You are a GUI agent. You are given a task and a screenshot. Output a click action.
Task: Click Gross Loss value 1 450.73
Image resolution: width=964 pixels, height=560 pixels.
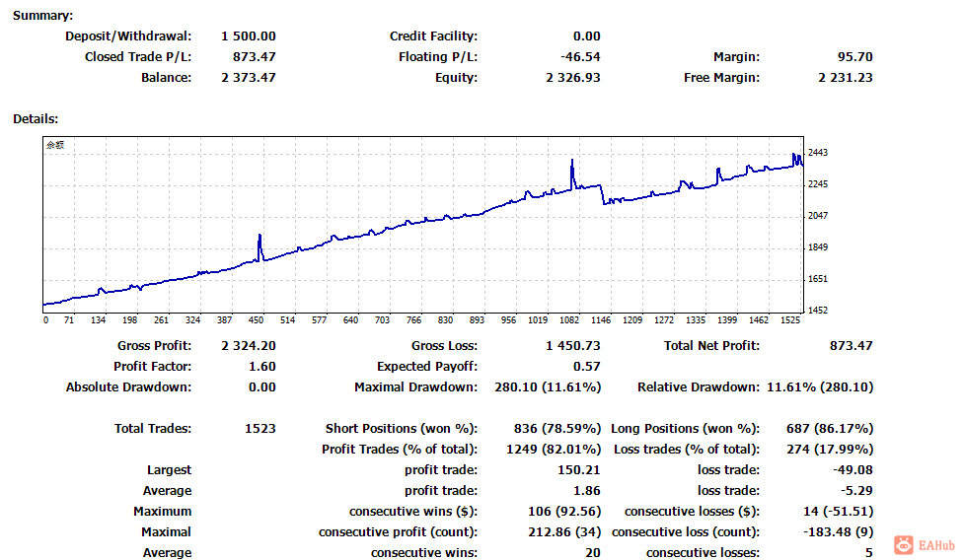573,346
